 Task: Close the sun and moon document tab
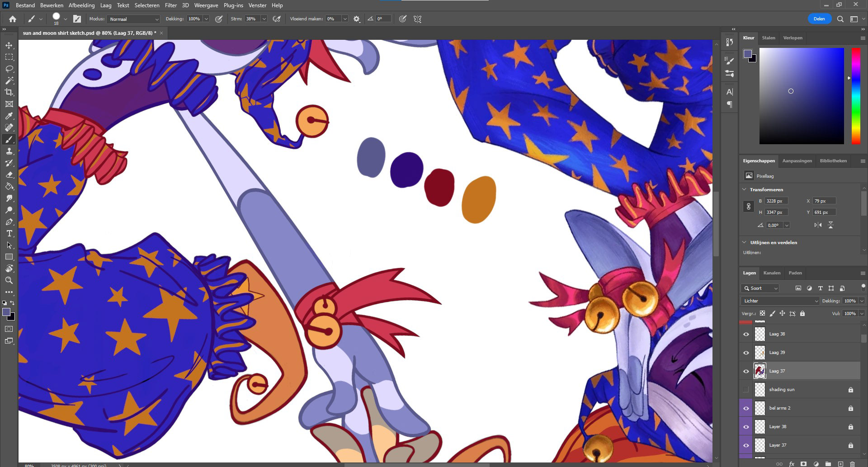pos(161,33)
